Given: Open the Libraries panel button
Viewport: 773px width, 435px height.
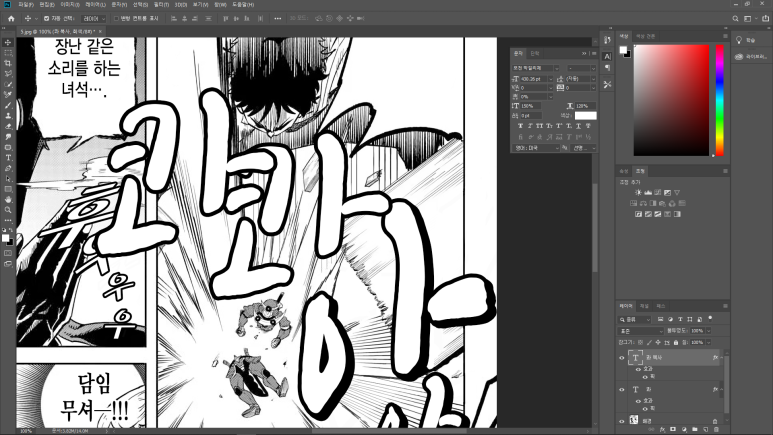Looking at the screenshot, I should (x=750, y=57).
